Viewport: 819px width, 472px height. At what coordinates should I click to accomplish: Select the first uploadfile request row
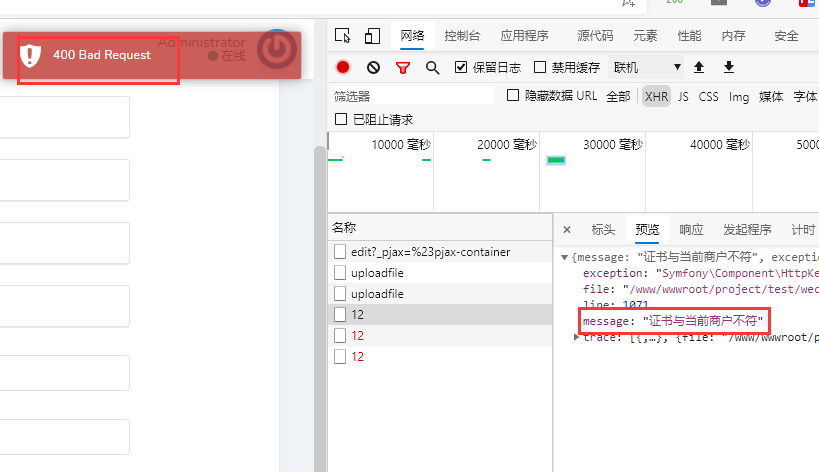click(x=440, y=273)
